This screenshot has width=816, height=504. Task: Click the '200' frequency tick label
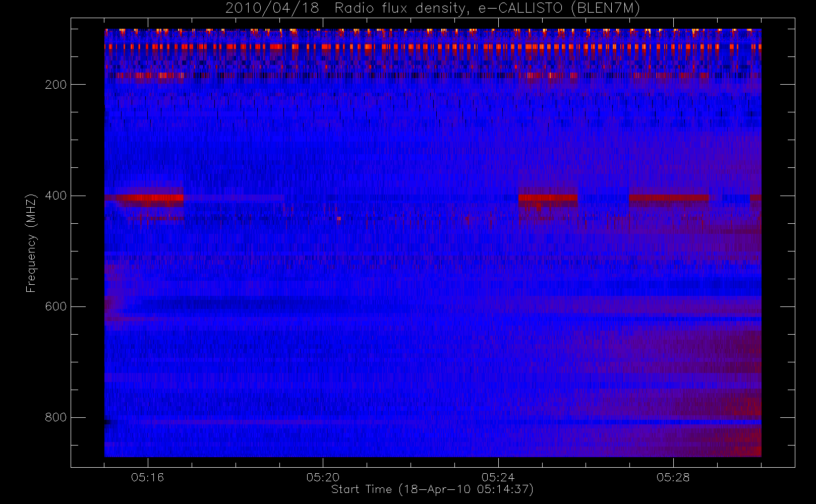[55, 85]
